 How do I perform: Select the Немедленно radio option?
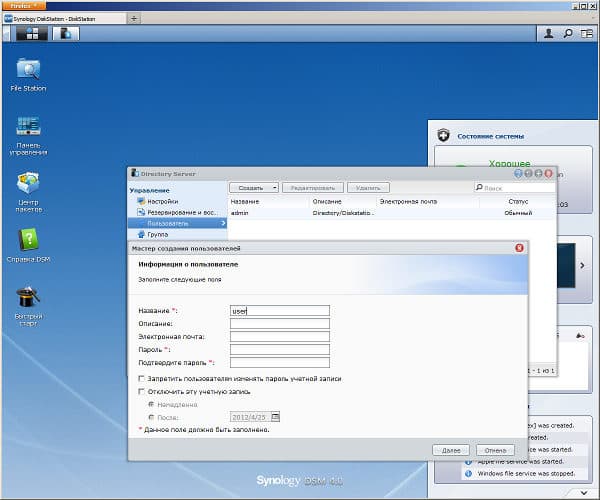point(151,404)
